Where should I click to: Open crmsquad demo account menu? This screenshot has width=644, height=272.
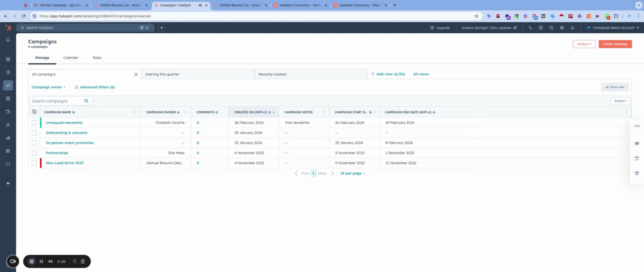point(613,28)
